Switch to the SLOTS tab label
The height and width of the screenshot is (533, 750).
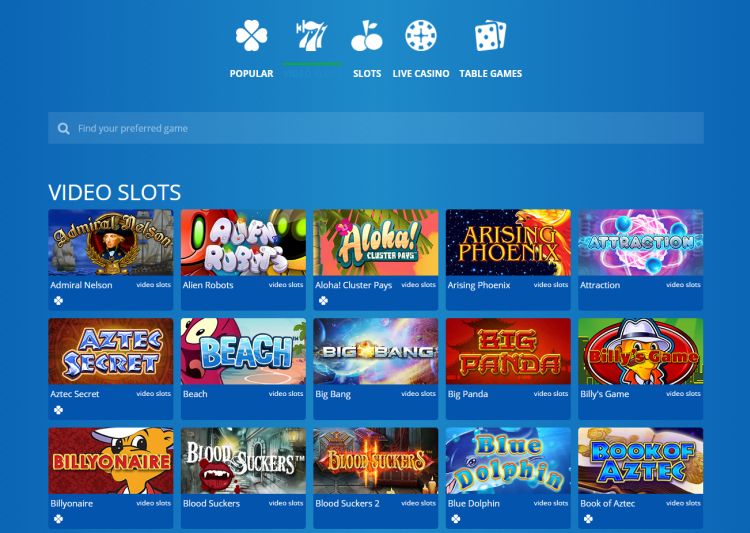367,74
